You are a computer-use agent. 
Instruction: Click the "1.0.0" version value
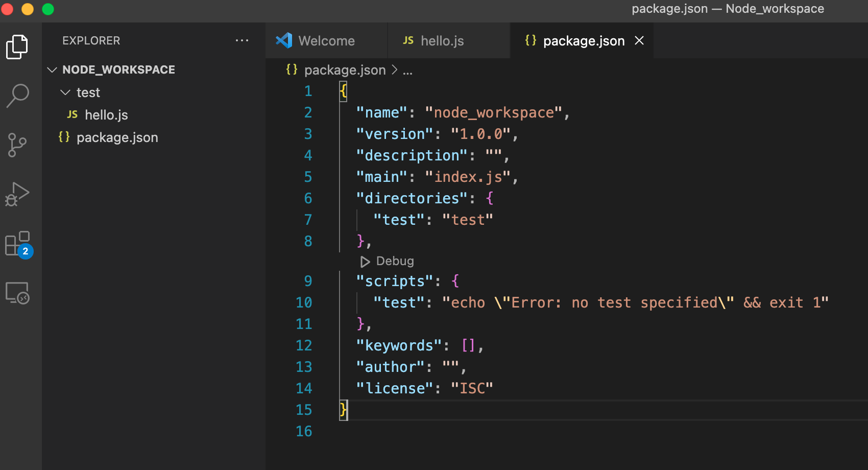pos(481,134)
